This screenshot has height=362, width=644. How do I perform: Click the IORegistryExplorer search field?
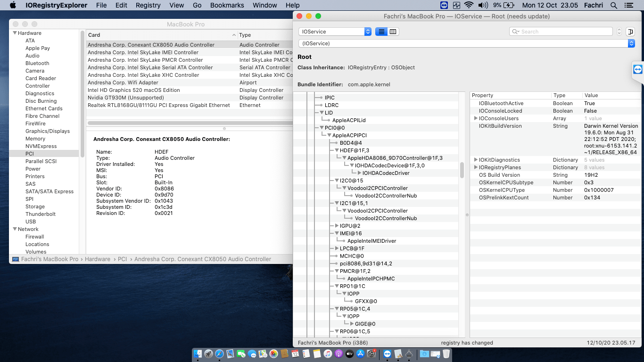tap(561, 32)
